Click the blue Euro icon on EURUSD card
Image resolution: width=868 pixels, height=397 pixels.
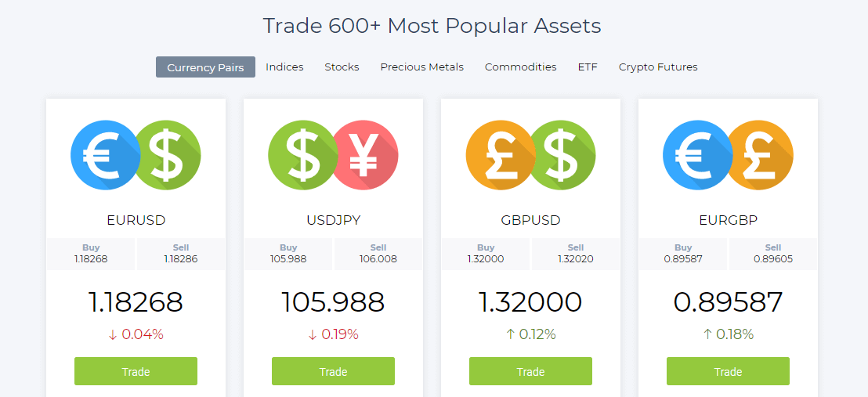tap(105, 155)
